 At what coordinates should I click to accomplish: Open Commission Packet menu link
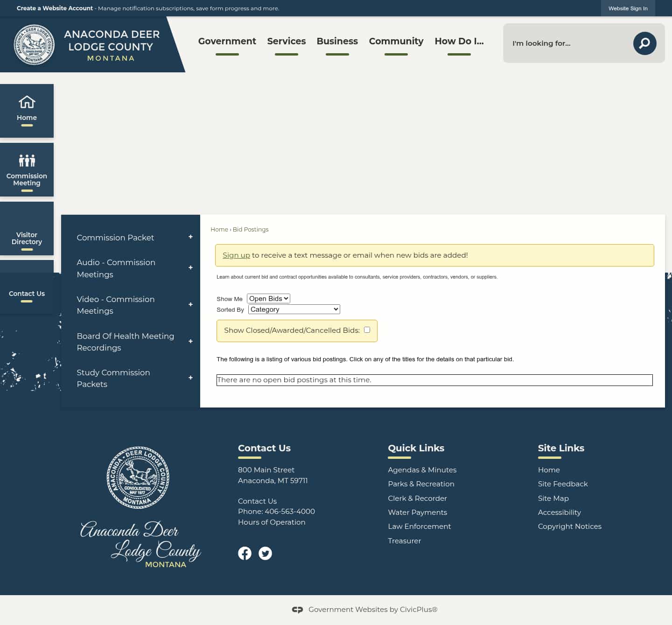click(115, 238)
